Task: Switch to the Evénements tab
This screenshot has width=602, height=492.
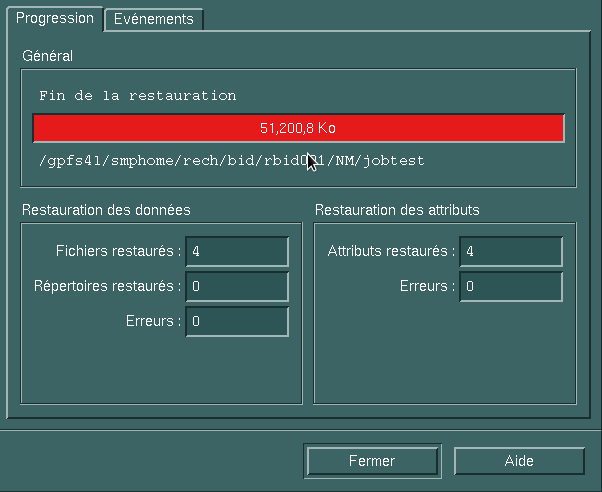Action: tap(154, 19)
